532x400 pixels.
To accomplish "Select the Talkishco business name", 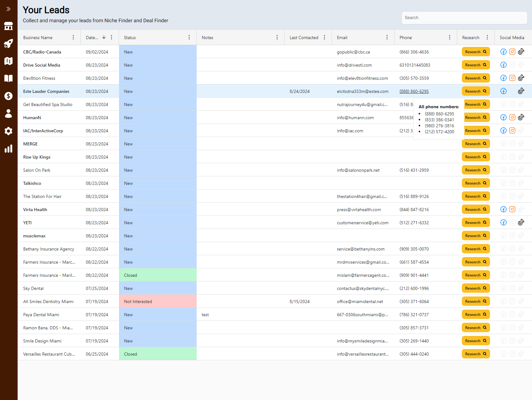I will [x=32, y=183].
